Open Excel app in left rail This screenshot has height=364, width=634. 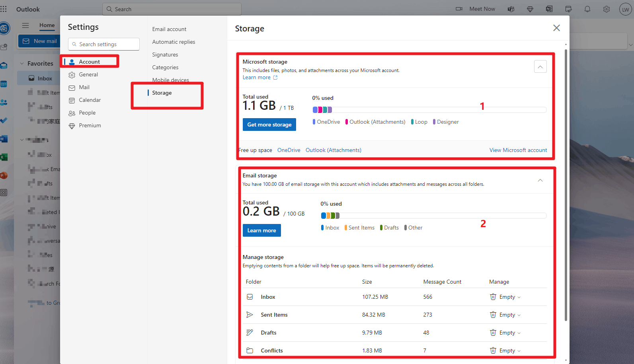[x=4, y=157]
